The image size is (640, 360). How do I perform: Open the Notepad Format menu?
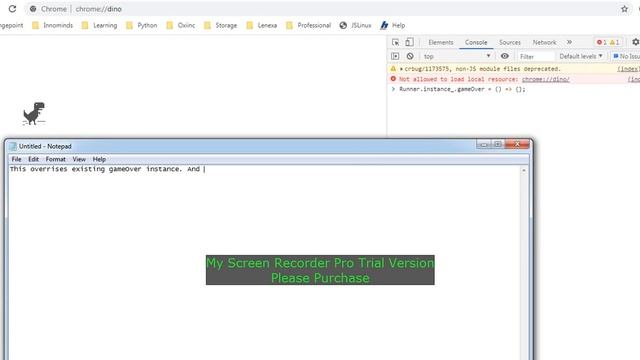coord(56,159)
